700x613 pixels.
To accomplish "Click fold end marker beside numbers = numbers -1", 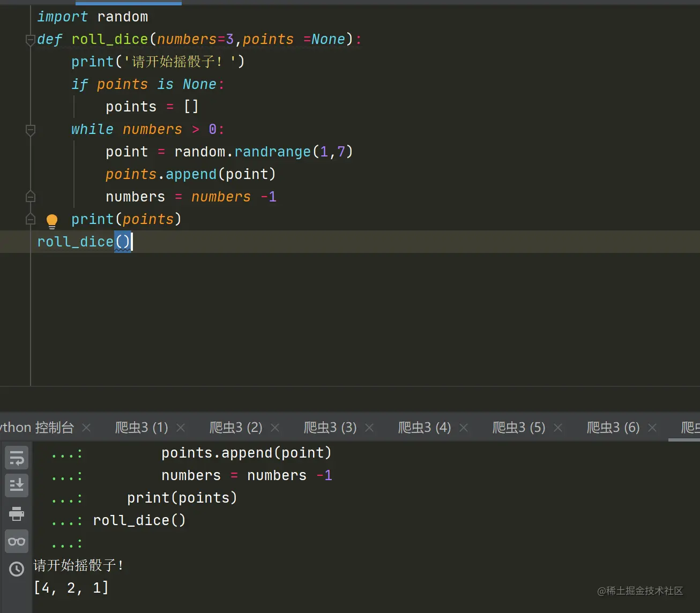I will pos(31,197).
